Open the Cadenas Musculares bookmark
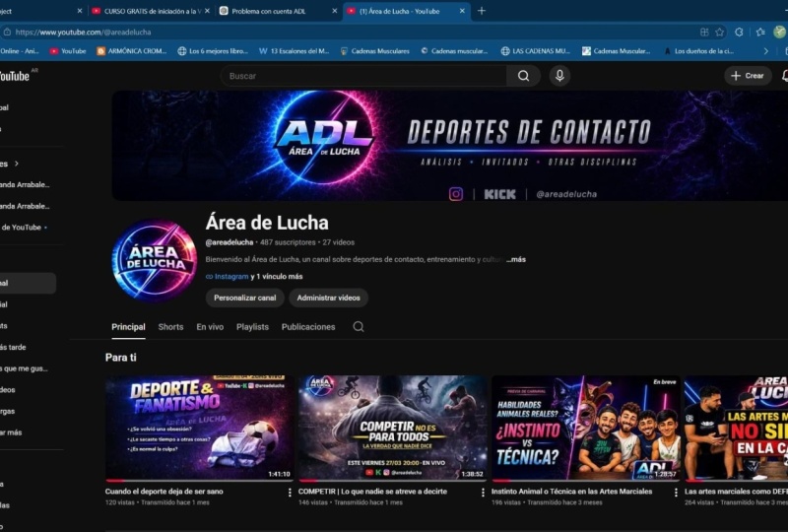The height and width of the screenshot is (532, 788). [375, 51]
